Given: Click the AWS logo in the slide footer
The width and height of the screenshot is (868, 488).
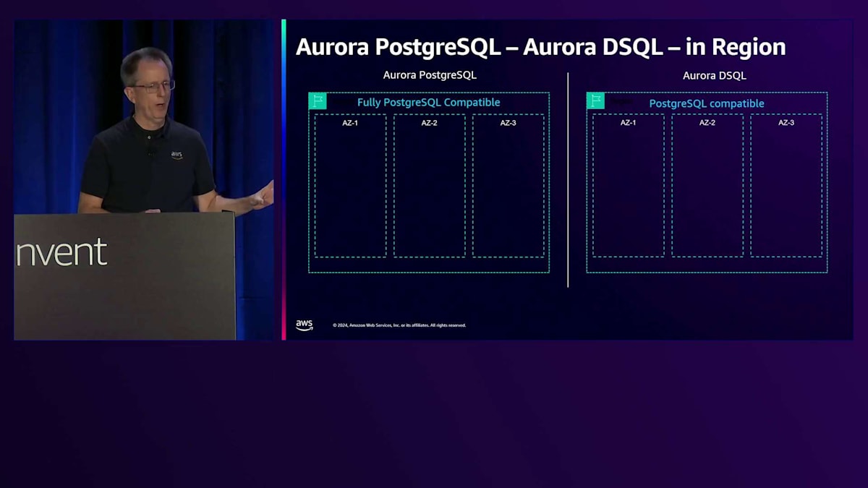Looking at the screenshot, I should point(305,325).
